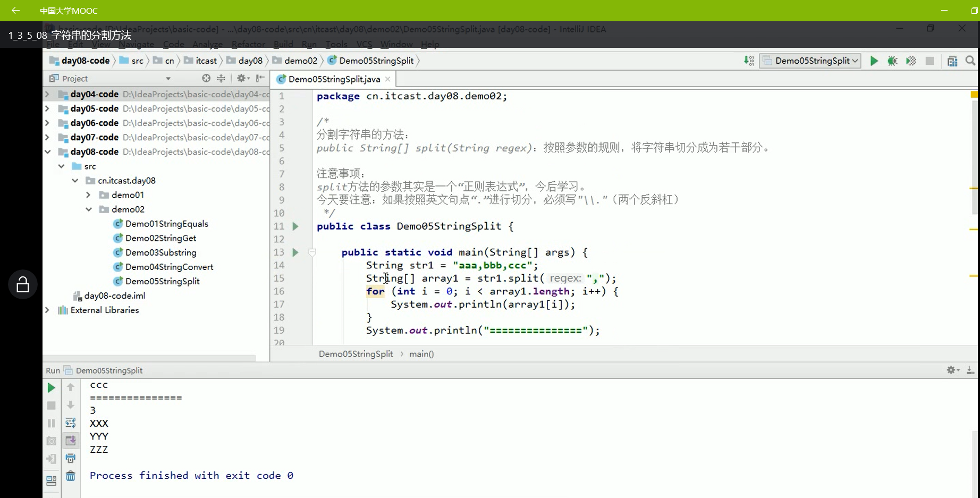
Task: Open the Tools menu
Action: pyautogui.click(x=336, y=44)
